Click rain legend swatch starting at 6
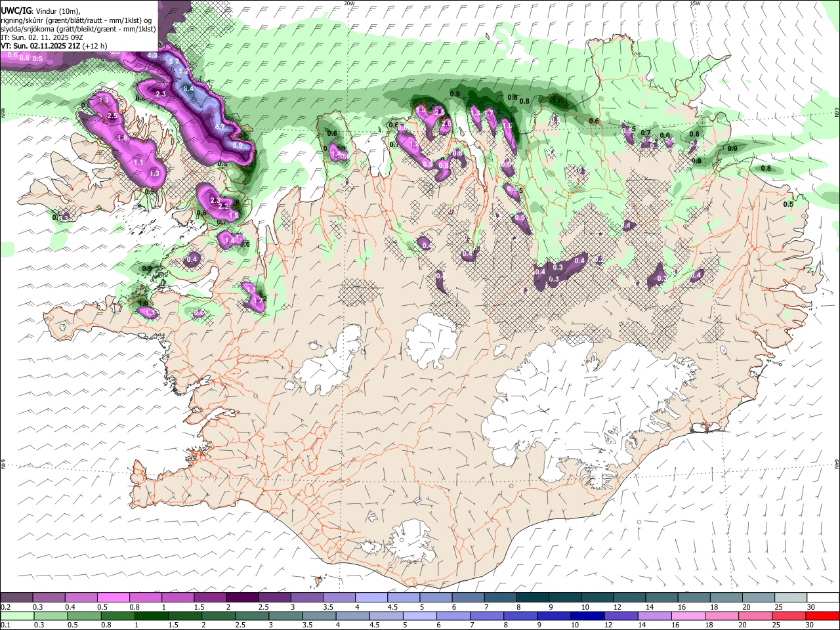The image size is (840, 630). (453, 616)
